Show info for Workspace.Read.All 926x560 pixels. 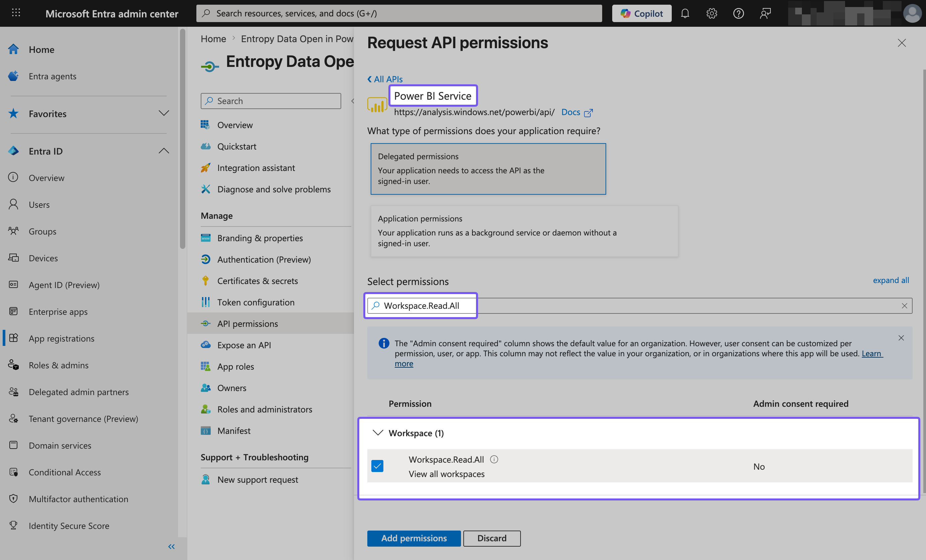coord(494,459)
